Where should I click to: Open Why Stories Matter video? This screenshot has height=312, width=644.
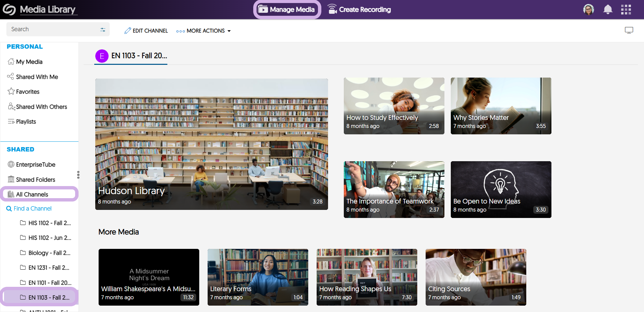coord(501,106)
